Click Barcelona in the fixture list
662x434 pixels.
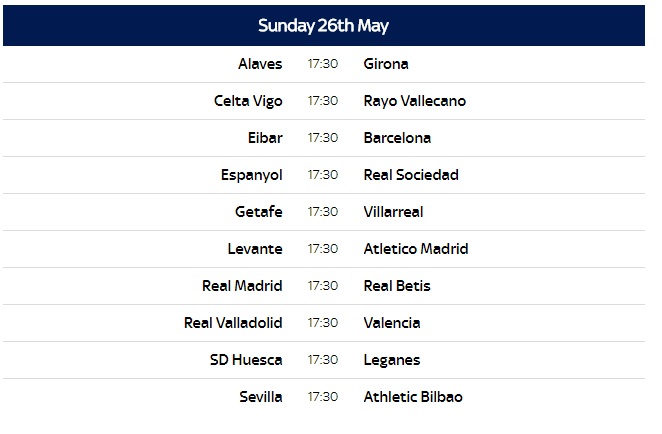coord(397,138)
